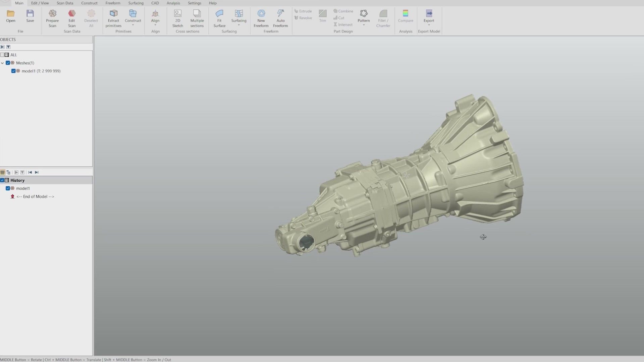644x362 pixels.
Task: Select the Edit Scan tool
Action: 72,14
